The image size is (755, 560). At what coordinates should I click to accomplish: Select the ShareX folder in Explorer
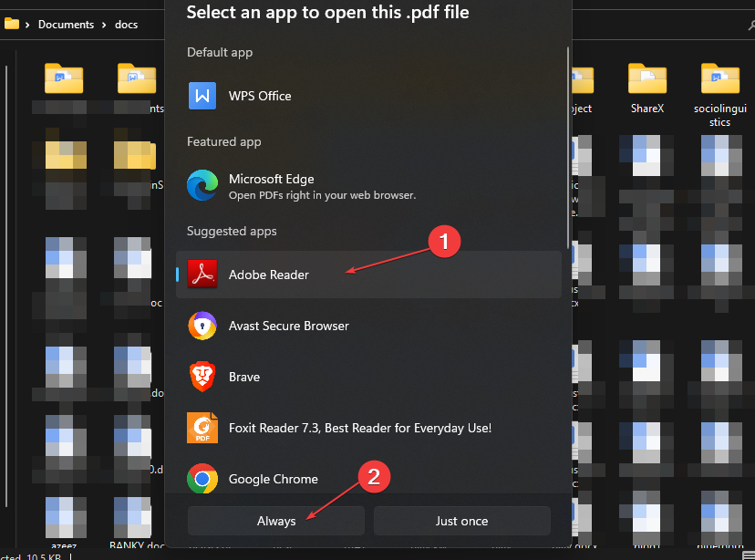point(647,89)
